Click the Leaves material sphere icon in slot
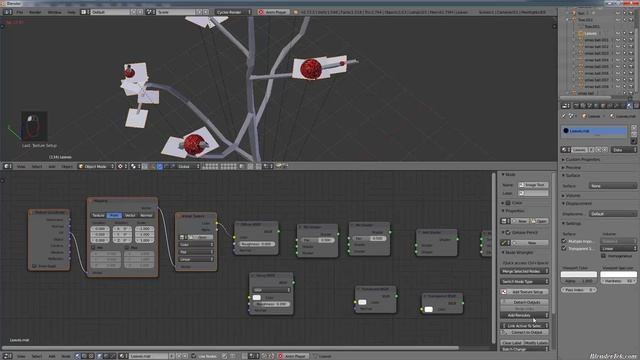This screenshot has width=640, height=360. point(566,131)
